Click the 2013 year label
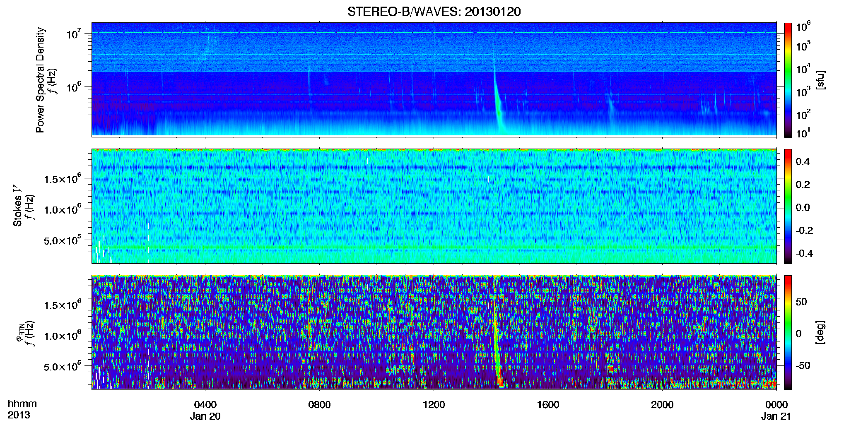 [x=19, y=415]
